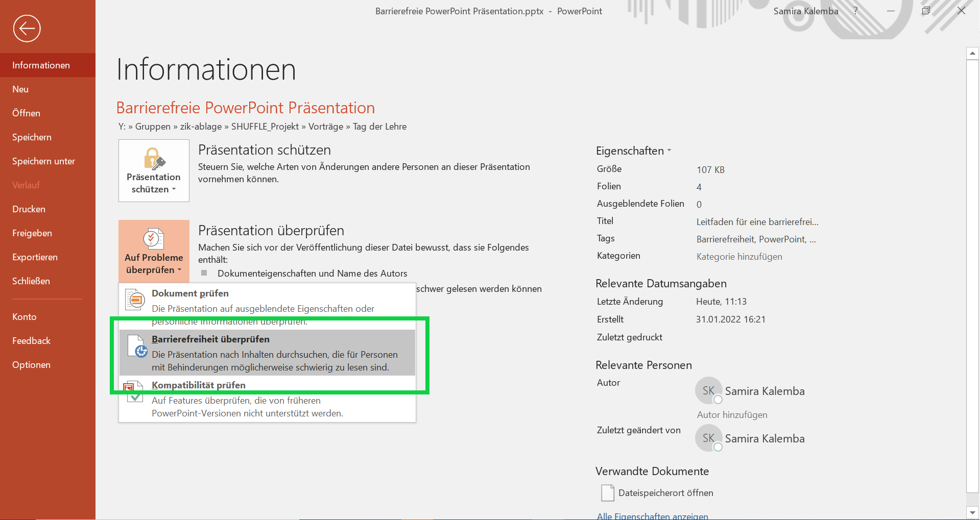
Task: Click the Kategorie hinzufügen link
Action: click(739, 256)
